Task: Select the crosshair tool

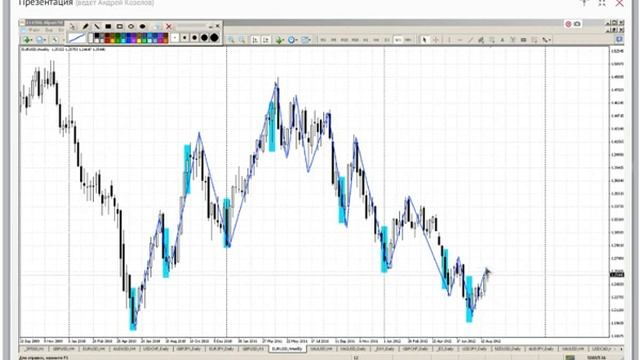Action: tap(436, 40)
